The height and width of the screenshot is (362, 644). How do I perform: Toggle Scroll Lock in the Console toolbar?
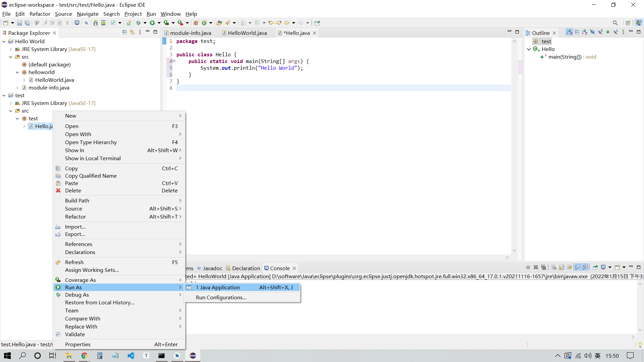point(561,267)
